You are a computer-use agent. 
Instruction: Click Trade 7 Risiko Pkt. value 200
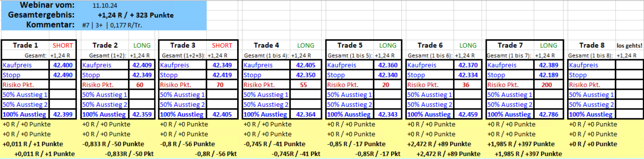point(546,85)
